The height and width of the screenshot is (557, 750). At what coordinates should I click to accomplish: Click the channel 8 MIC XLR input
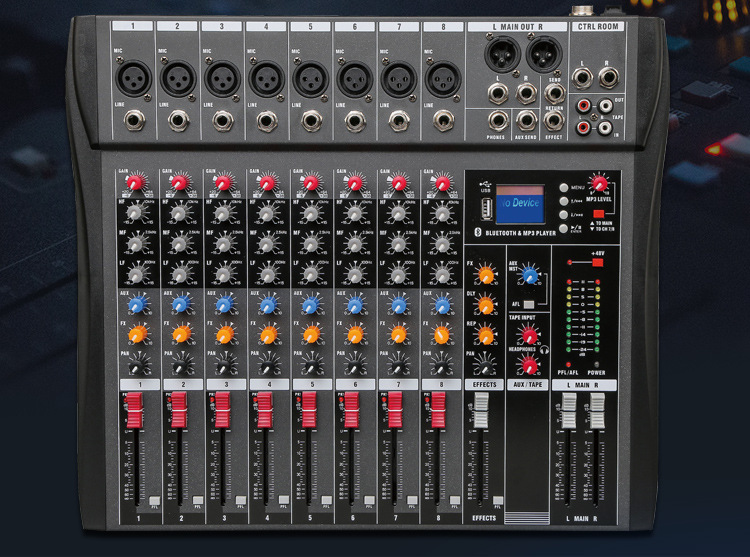[x=443, y=79]
